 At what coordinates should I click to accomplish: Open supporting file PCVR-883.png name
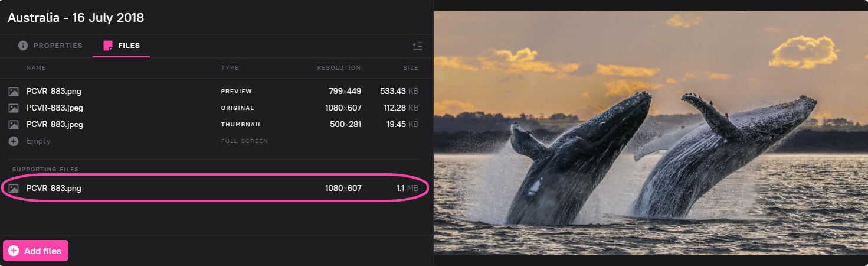(x=54, y=189)
